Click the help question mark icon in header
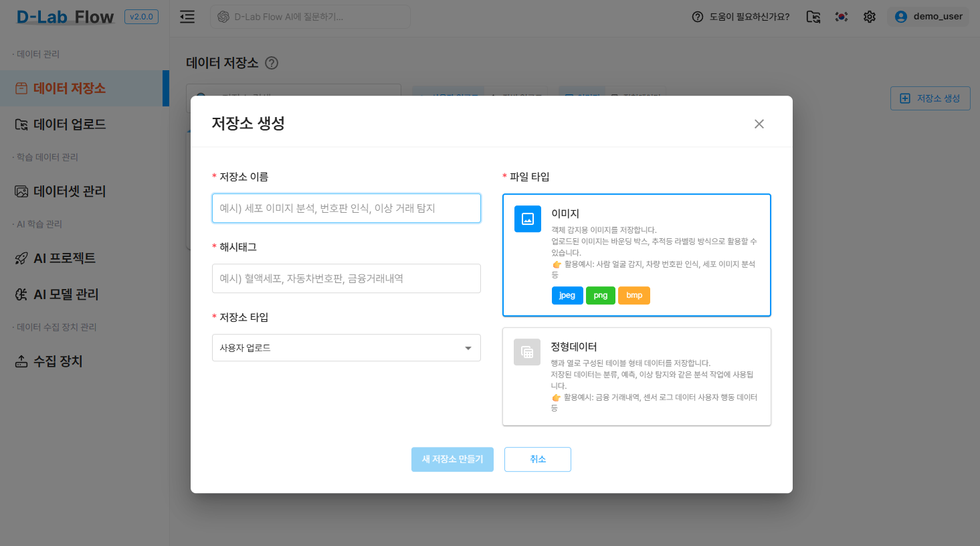The width and height of the screenshot is (980, 546). (x=698, y=17)
